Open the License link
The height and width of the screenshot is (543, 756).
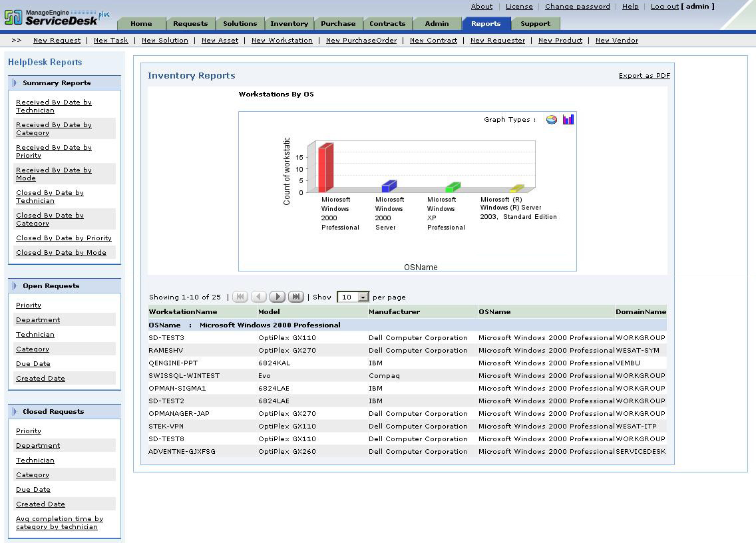(519, 6)
